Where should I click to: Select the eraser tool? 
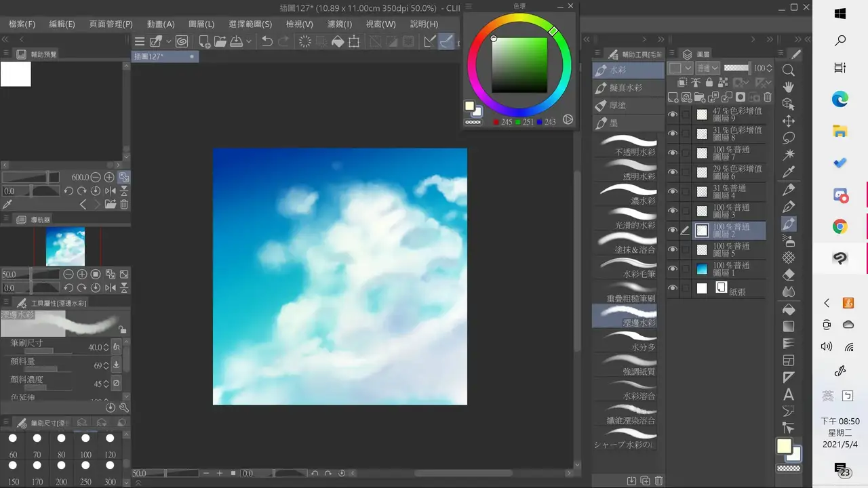coord(789,274)
